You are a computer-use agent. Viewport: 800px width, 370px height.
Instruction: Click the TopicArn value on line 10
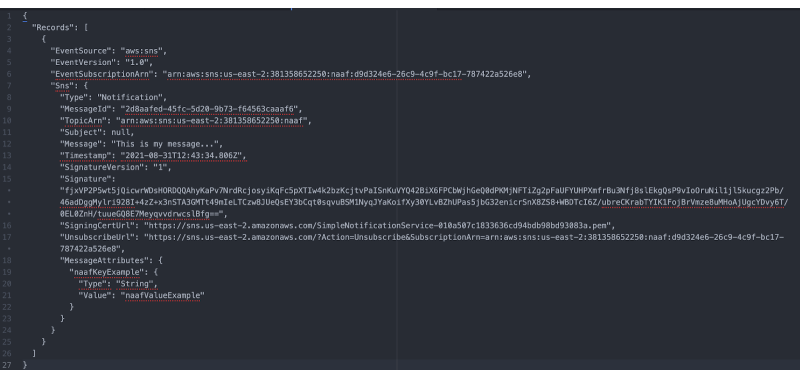tap(213, 121)
